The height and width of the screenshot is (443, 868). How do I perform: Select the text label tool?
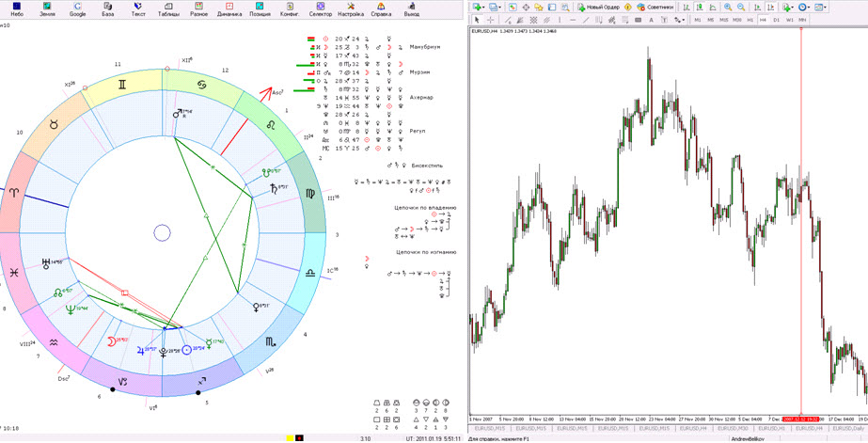click(x=652, y=20)
